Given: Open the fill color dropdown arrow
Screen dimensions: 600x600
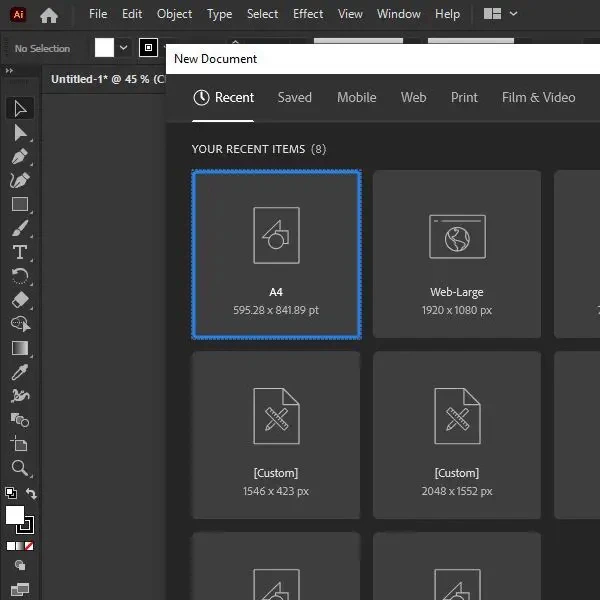Looking at the screenshot, I should [124, 48].
